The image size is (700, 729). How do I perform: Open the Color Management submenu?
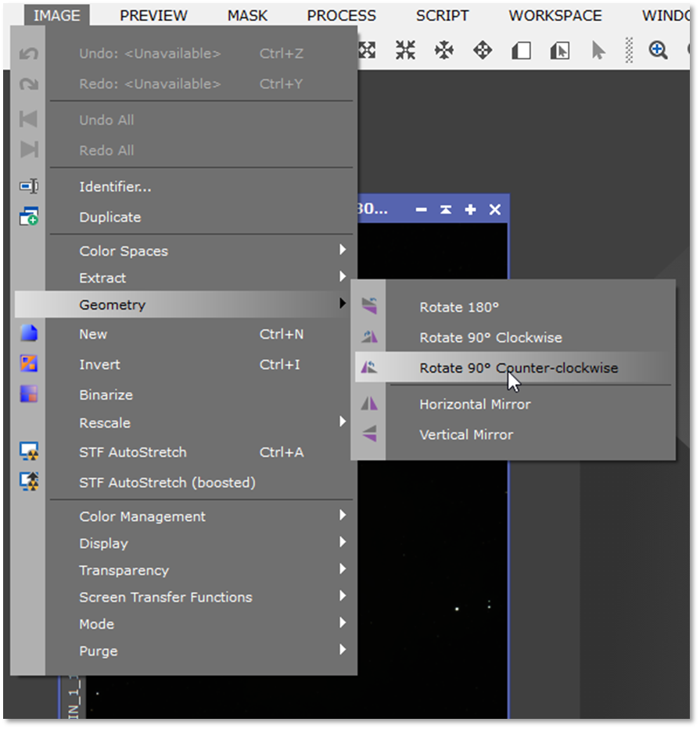(x=142, y=516)
